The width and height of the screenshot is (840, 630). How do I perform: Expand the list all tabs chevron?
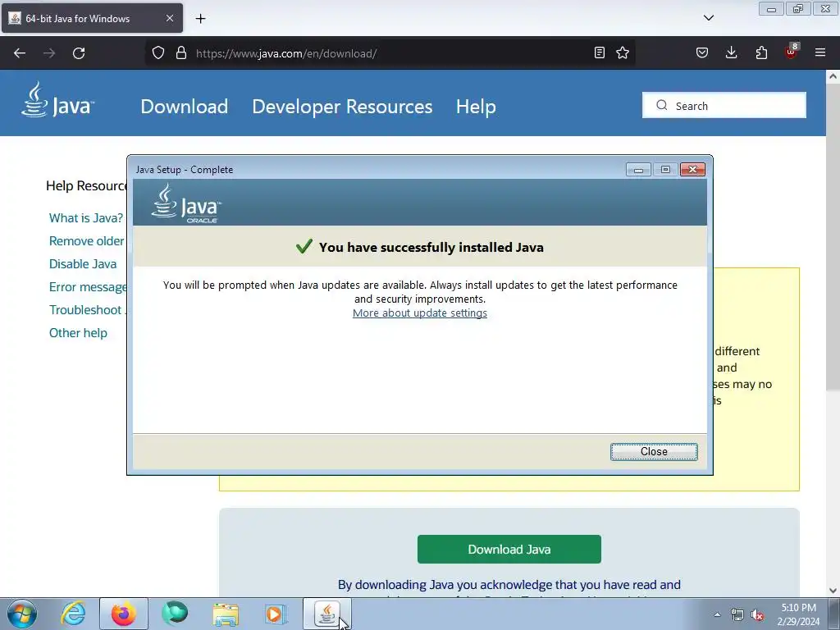(709, 18)
